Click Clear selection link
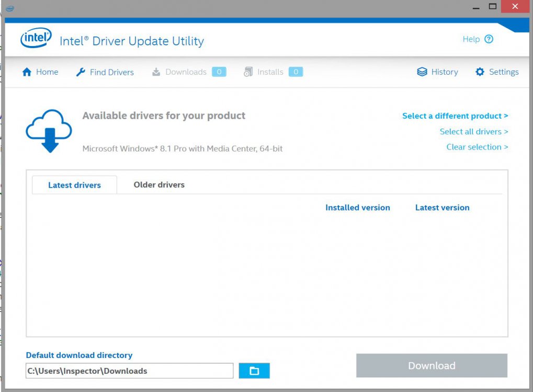 click(477, 147)
